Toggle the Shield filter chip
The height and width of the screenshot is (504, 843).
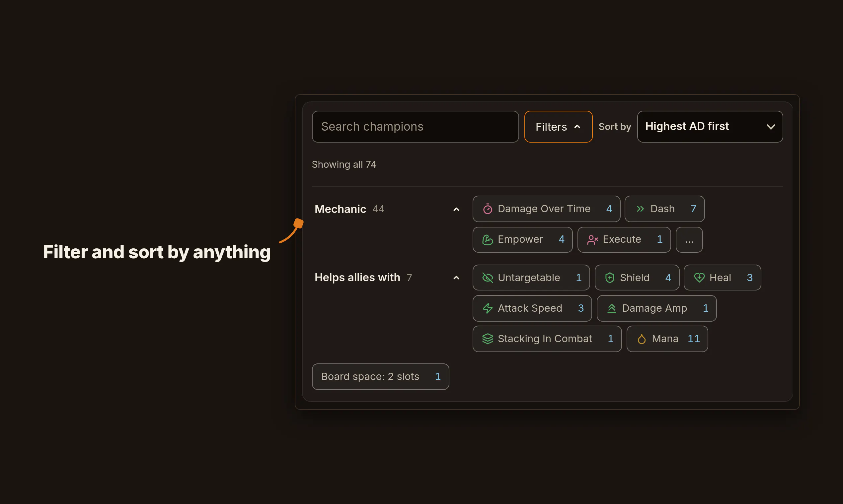click(637, 278)
